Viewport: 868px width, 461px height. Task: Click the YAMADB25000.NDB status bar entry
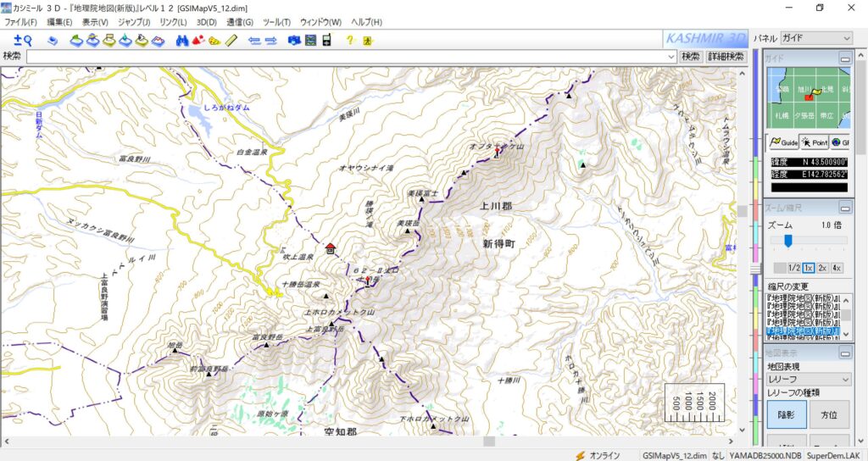(x=765, y=455)
